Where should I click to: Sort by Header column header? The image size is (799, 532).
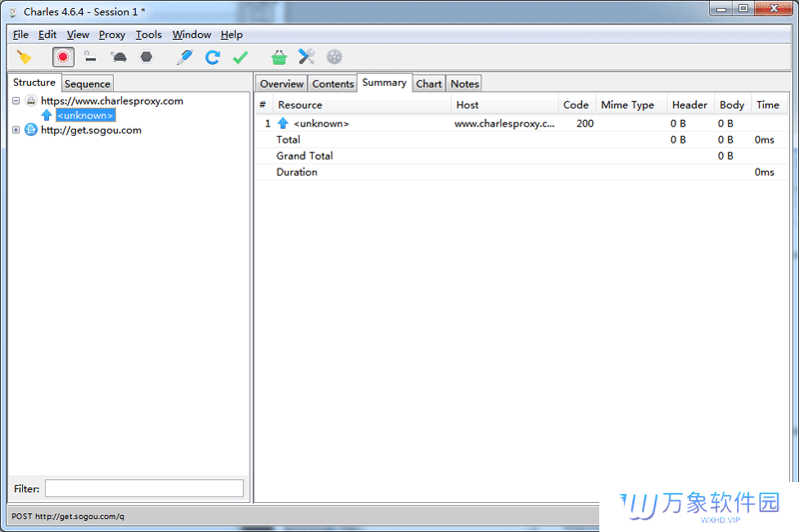click(690, 105)
